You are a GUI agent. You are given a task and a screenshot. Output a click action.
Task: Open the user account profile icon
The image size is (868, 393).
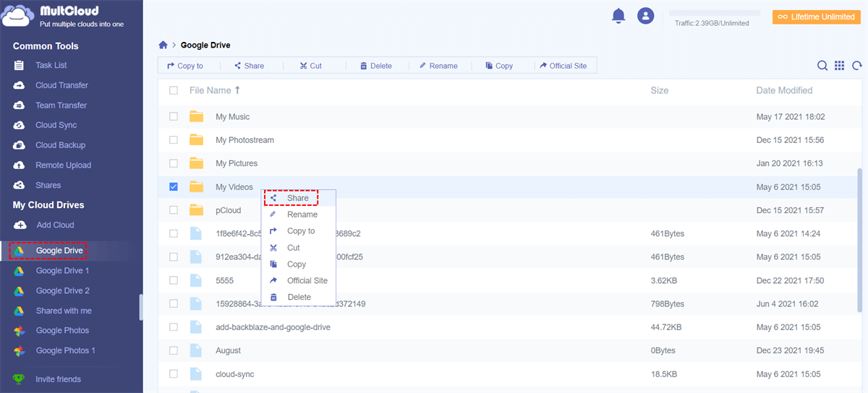pos(645,16)
